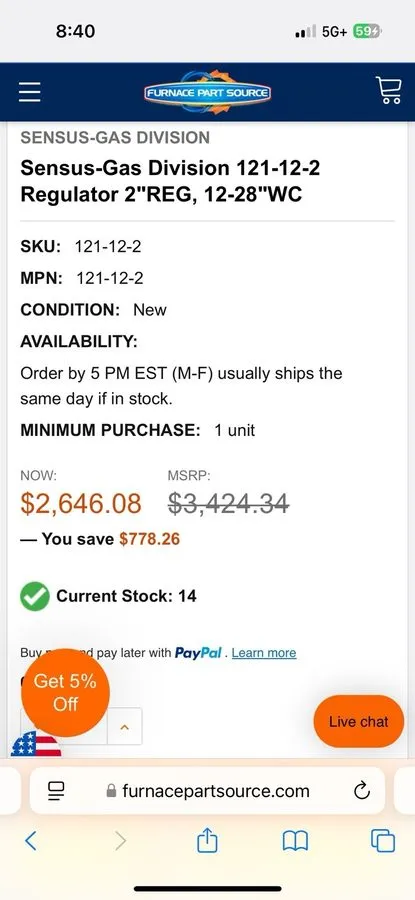This screenshot has width=415, height=900.
Task: Tap the SENSUS-GAS DIVISION brand link
Action: [x=115, y=138]
